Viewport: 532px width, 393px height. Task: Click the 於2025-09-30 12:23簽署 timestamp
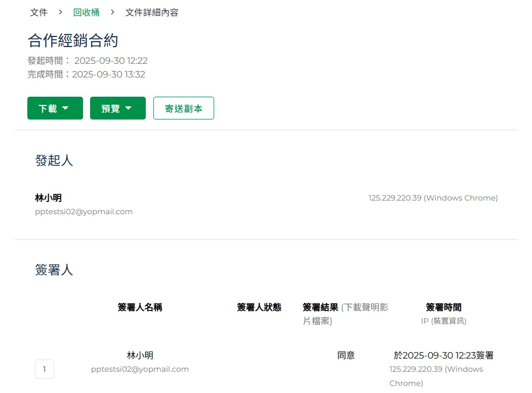(443, 356)
